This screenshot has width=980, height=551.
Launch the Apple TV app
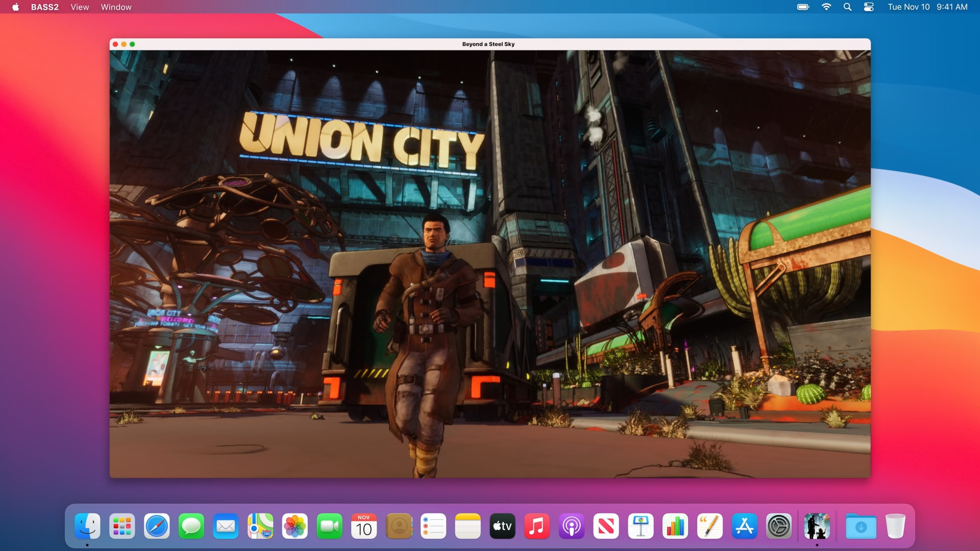point(503,526)
